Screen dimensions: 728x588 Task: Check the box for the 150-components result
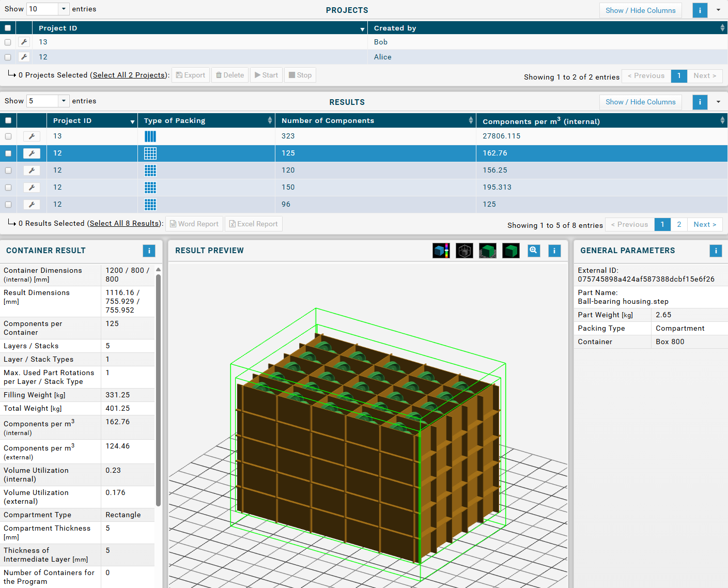(x=8, y=188)
